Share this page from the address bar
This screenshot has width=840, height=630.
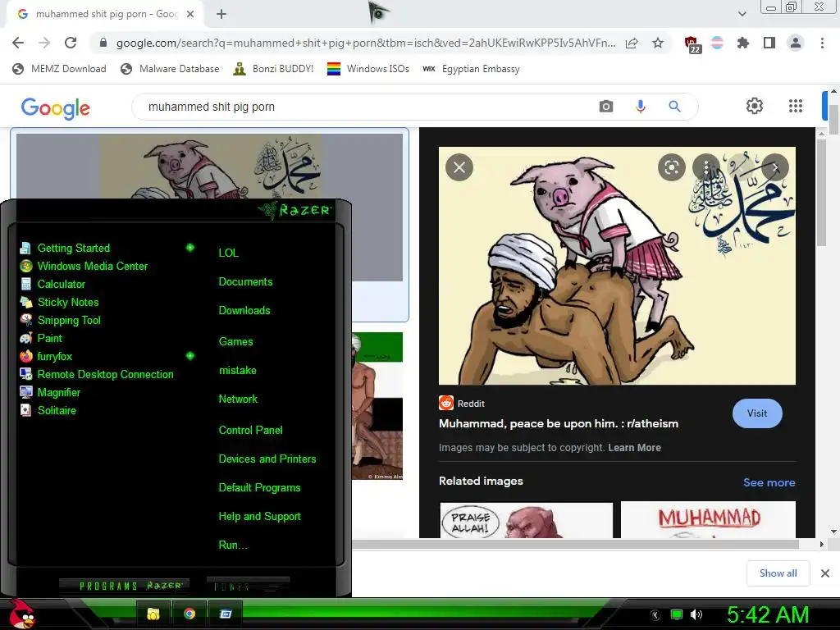pos(632,43)
